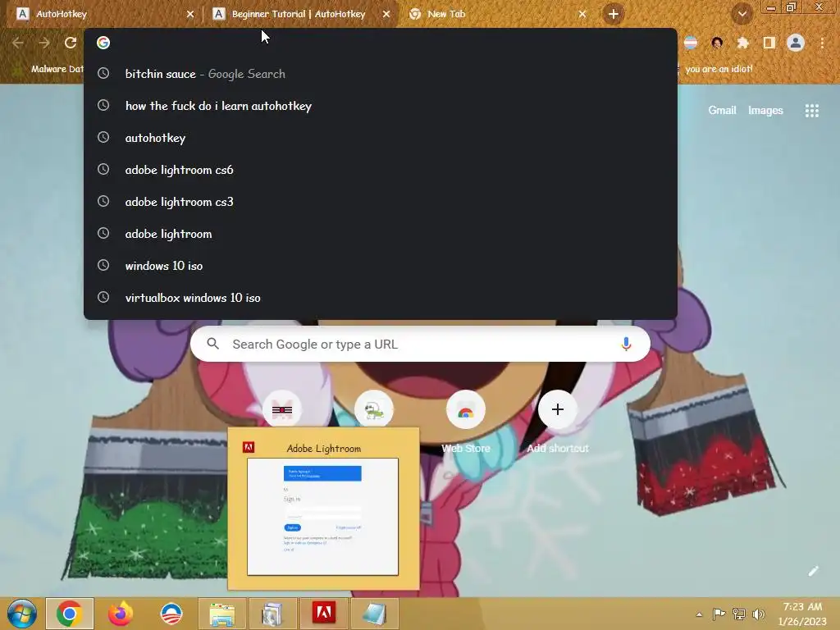The image size is (840, 630).
Task: Open the notepad taskbar icon
Action: [374, 614]
